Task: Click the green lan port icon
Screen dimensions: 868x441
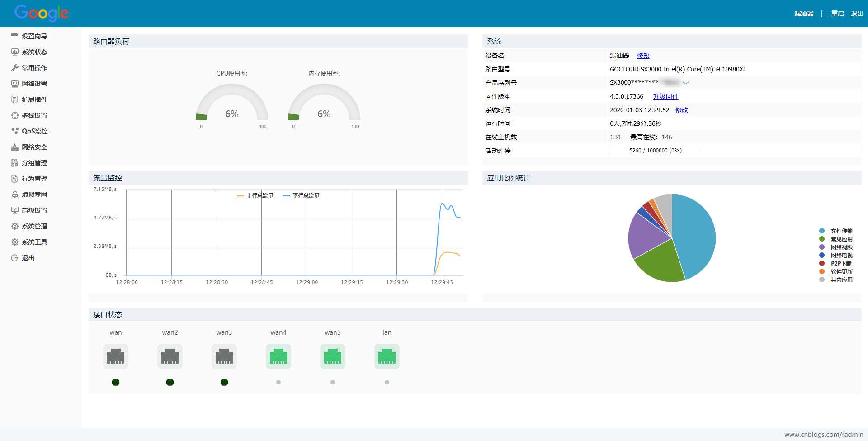Action: point(387,356)
